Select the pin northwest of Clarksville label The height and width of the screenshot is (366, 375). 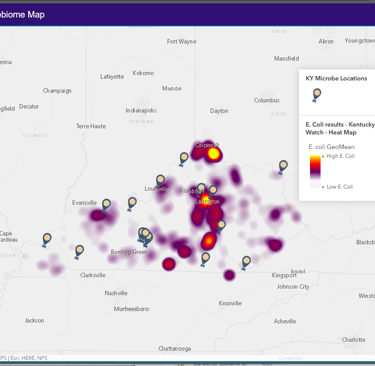coord(79,252)
